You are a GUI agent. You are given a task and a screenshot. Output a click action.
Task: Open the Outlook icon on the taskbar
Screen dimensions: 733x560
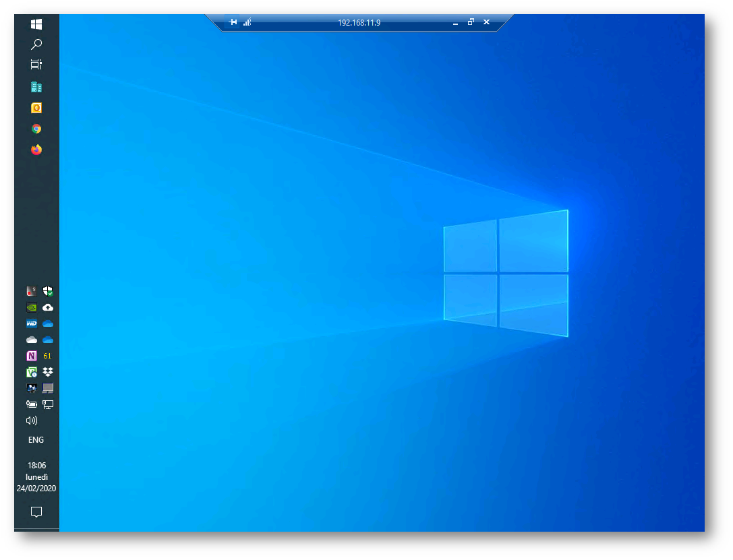36,108
